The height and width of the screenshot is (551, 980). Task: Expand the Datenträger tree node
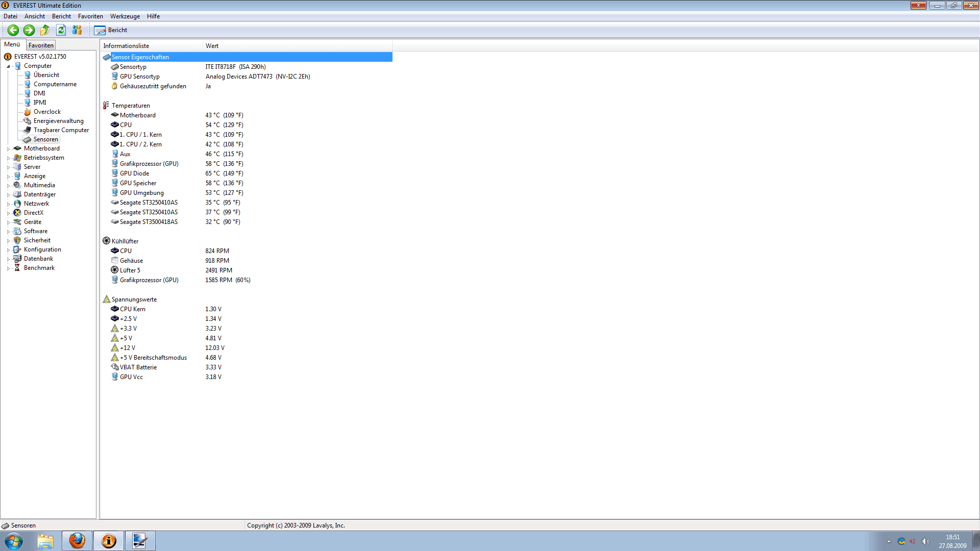[x=8, y=195]
